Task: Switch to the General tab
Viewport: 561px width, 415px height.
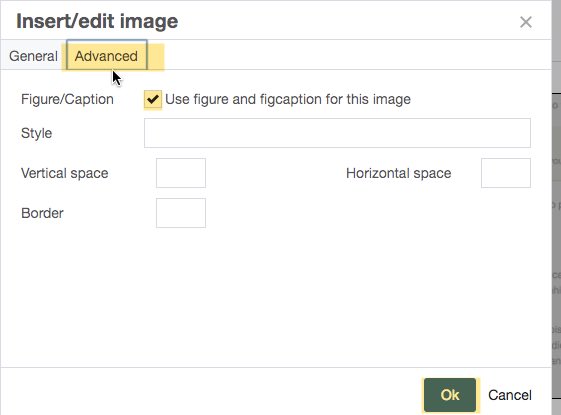Action: [x=33, y=56]
